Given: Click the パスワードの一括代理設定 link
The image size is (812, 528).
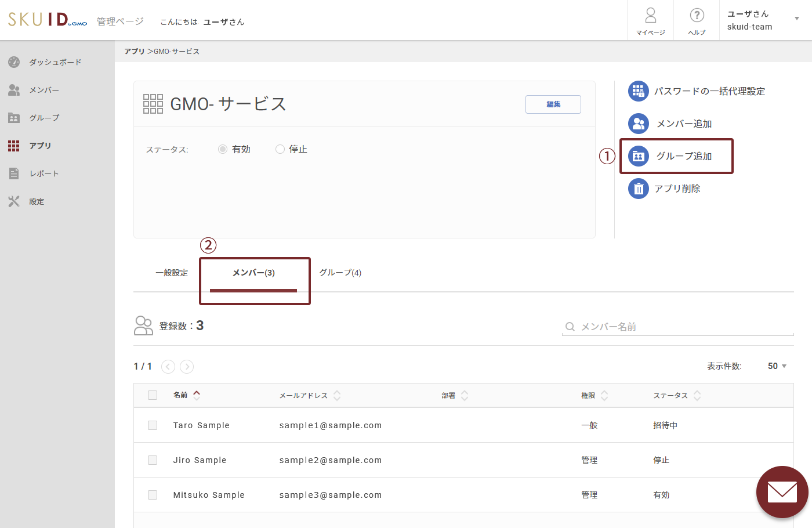Looking at the screenshot, I should click(x=709, y=91).
